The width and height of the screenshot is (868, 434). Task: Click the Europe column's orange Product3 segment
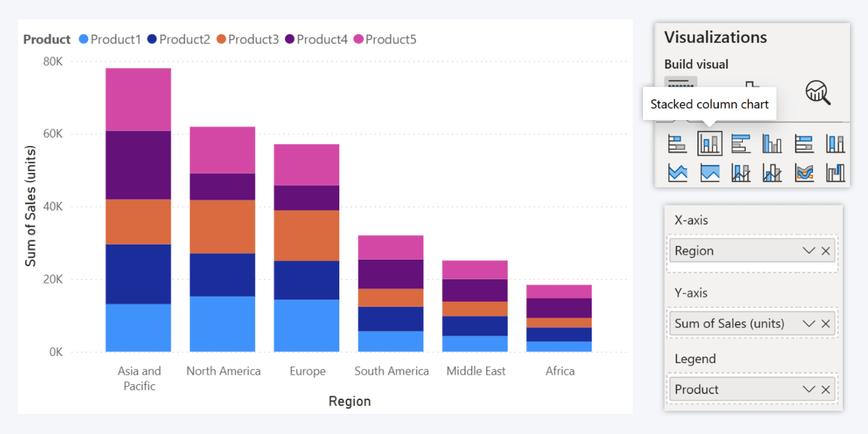(307, 235)
